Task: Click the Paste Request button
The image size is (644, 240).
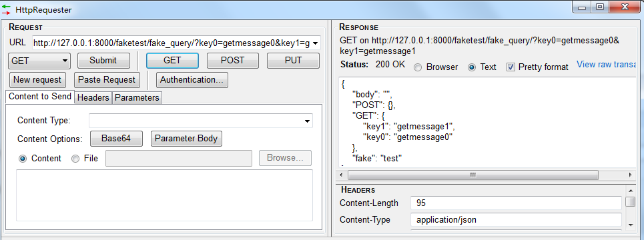Action: pyautogui.click(x=107, y=79)
